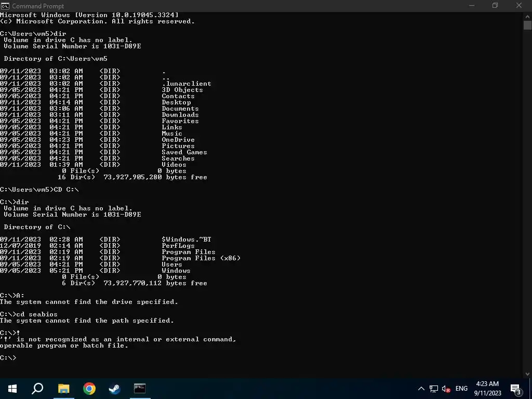Show hidden system tray icons
Screen dimensions: 532x399
(421, 389)
